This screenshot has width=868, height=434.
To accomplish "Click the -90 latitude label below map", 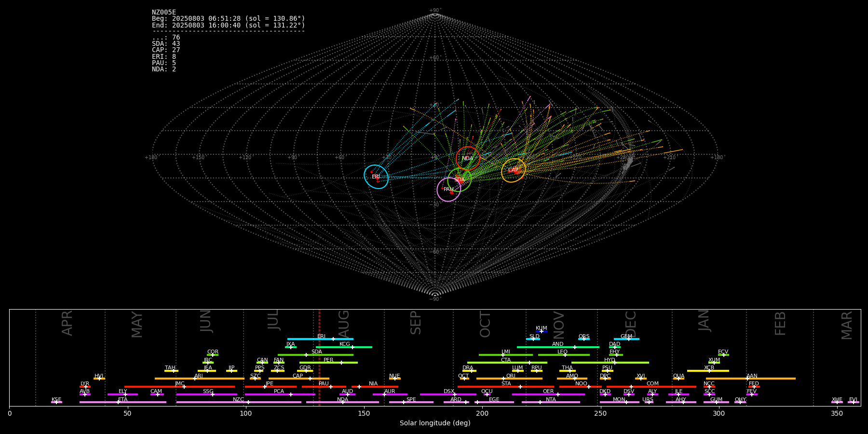I will tap(435, 299).
